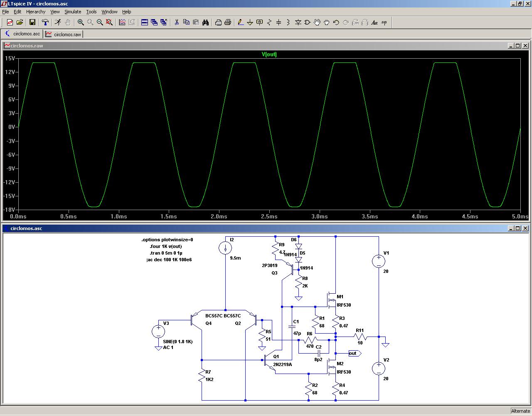532x416 pixels.
Task: Select the resistor component tool
Action: point(269,22)
